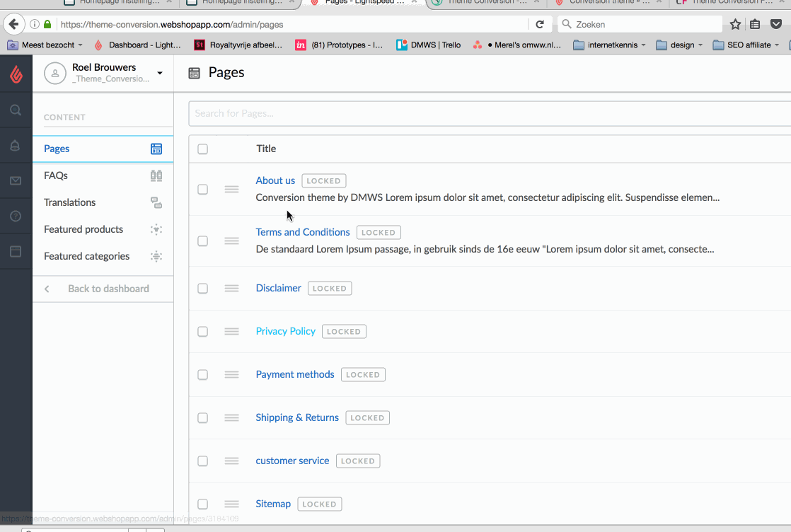Click the Featured categories icon

156,256
